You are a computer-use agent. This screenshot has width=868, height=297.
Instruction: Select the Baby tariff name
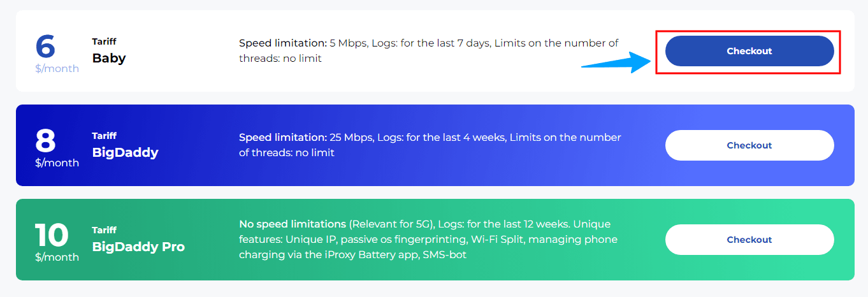pos(109,58)
